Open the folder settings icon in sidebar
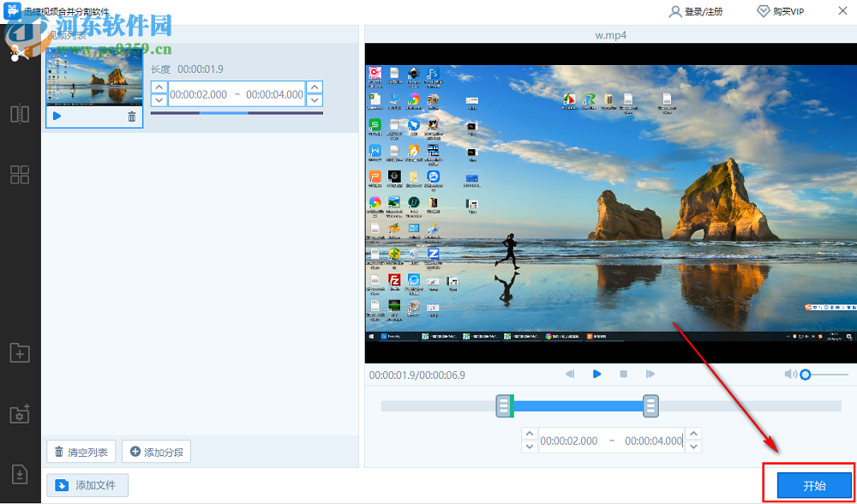Viewport: 857px width, 504px height. point(19,413)
